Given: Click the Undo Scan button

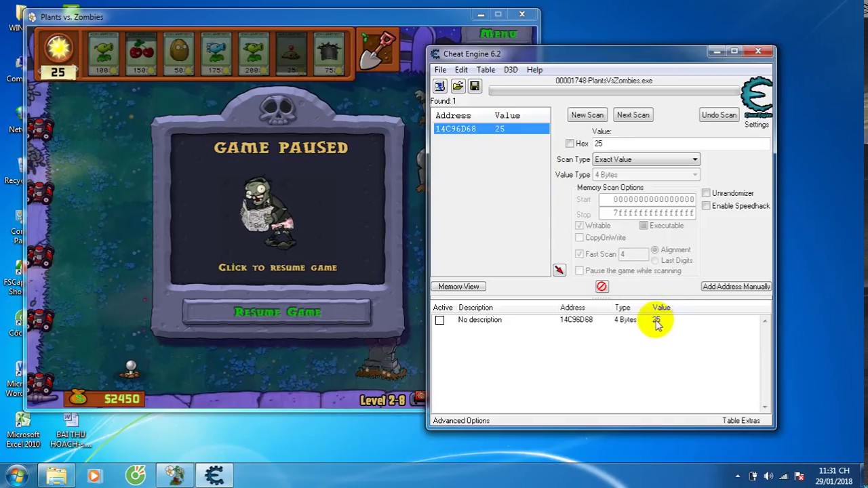Looking at the screenshot, I should (719, 115).
